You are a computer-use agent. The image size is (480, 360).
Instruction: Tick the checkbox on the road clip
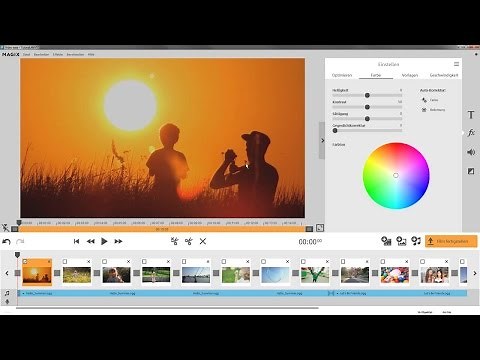point(343,262)
